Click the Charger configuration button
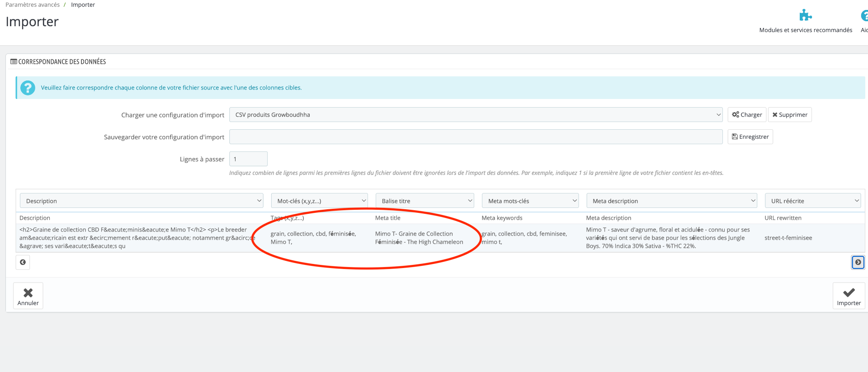Viewport: 868px width, 372px height. pos(747,115)
